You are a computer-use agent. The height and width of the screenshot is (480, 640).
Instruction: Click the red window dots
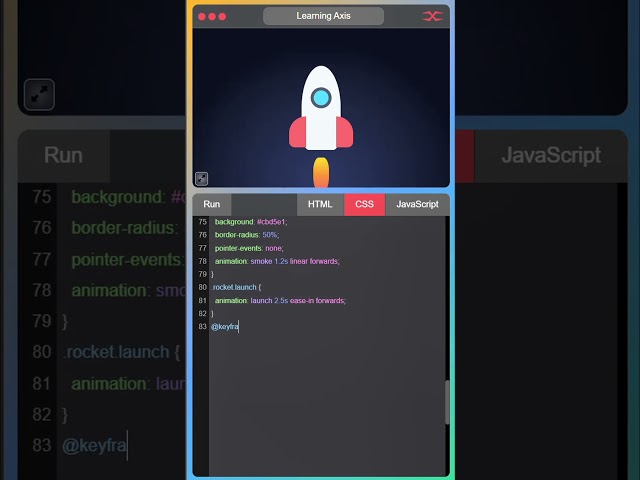click(x=212, y=16)
